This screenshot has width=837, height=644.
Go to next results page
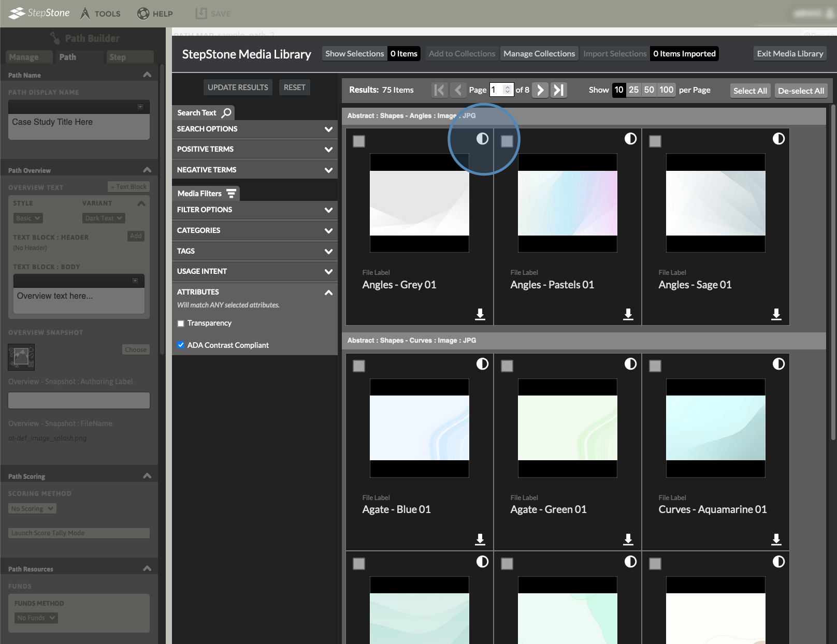coord(540,90)
